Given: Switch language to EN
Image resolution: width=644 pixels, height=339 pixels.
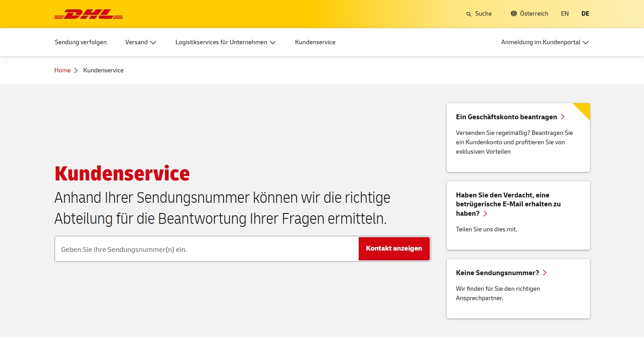Looking at the screenshot, I should pos(564,13).
